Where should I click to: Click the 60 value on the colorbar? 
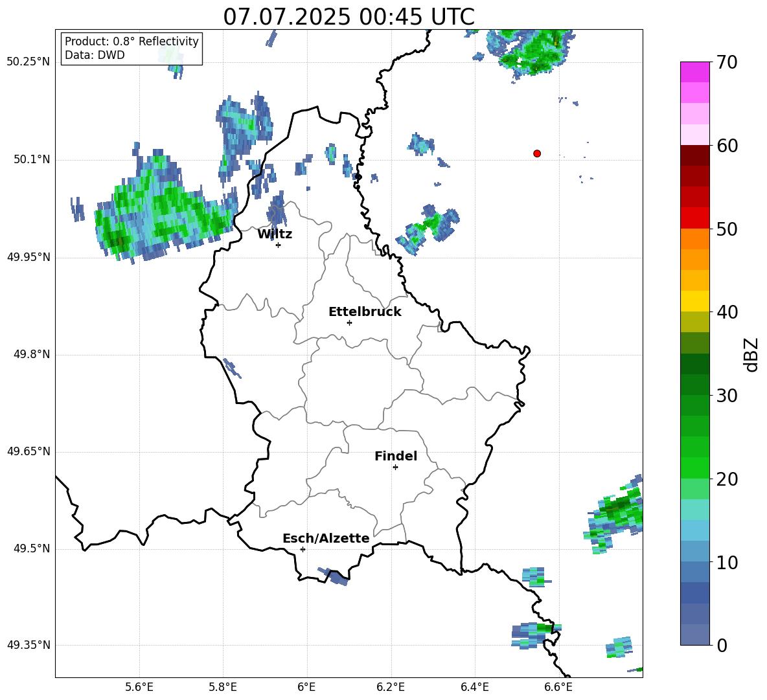pyautogui.click(x=727, y=146)
